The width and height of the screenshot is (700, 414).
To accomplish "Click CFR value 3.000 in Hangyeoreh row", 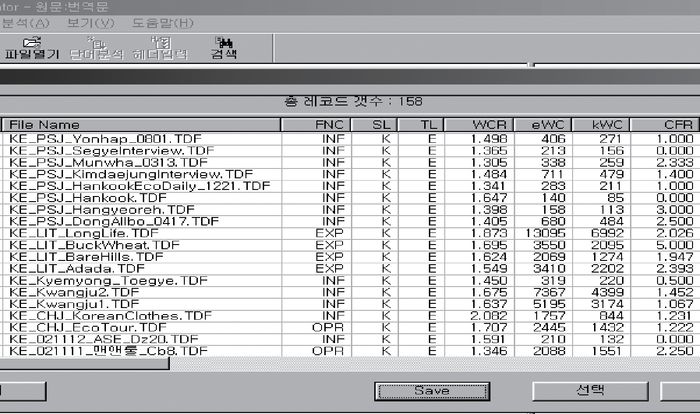I will coord(675,209).
